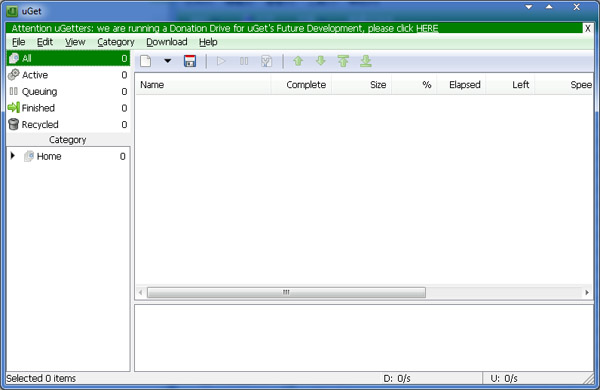
Task: Open the Category menu
Action: tap(116, 42)
